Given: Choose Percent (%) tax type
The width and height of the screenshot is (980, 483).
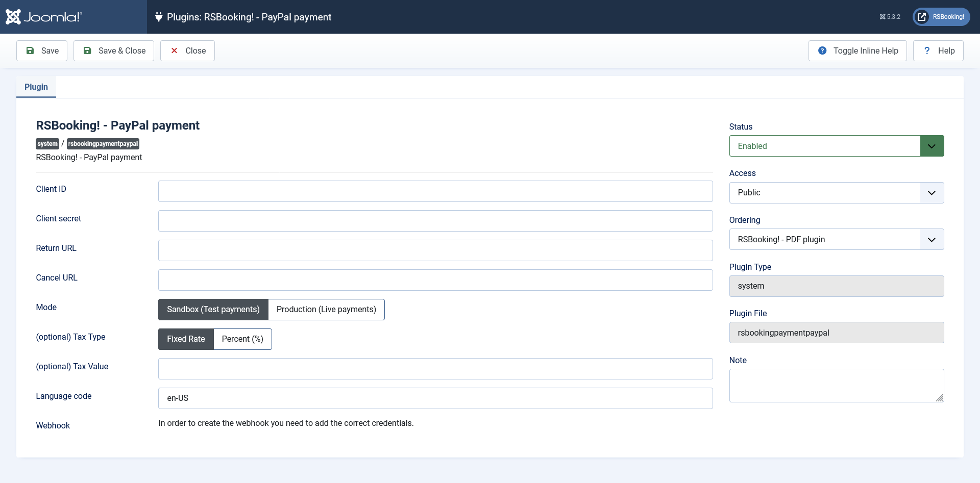Looking at the screenshot, I should [x=242, y=339].
